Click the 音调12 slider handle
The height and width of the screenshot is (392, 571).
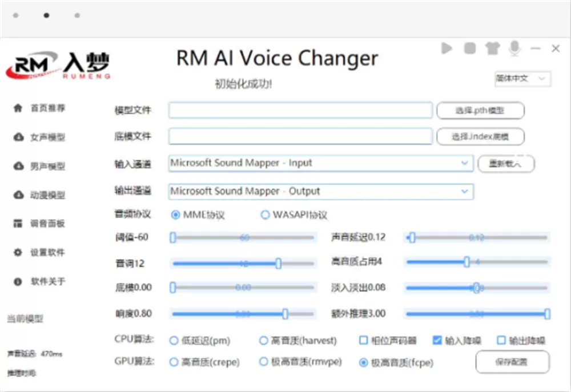tap(278, 264)
